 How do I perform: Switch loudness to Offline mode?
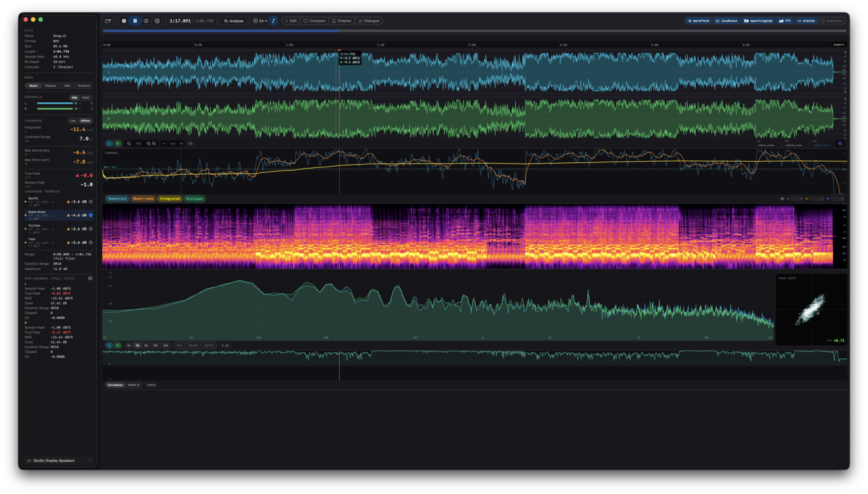point(86,121)
